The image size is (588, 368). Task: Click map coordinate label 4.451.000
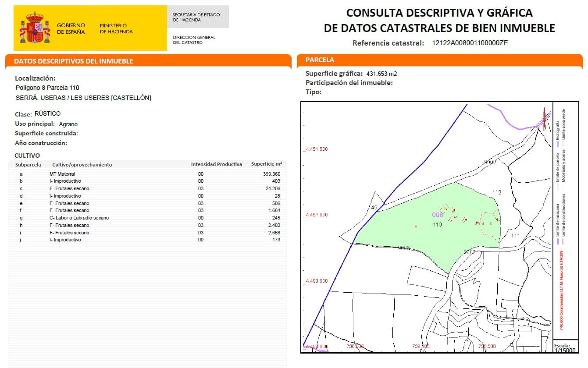[316, 215]
